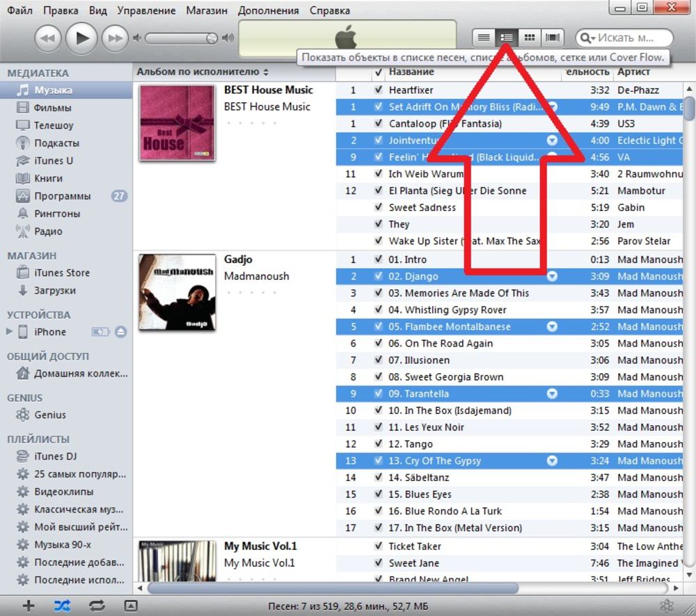Image resolution: width=696 pixels, height=616 pixels.
Task: Expand the iPhone device tree
Action: tap(9, 331)
